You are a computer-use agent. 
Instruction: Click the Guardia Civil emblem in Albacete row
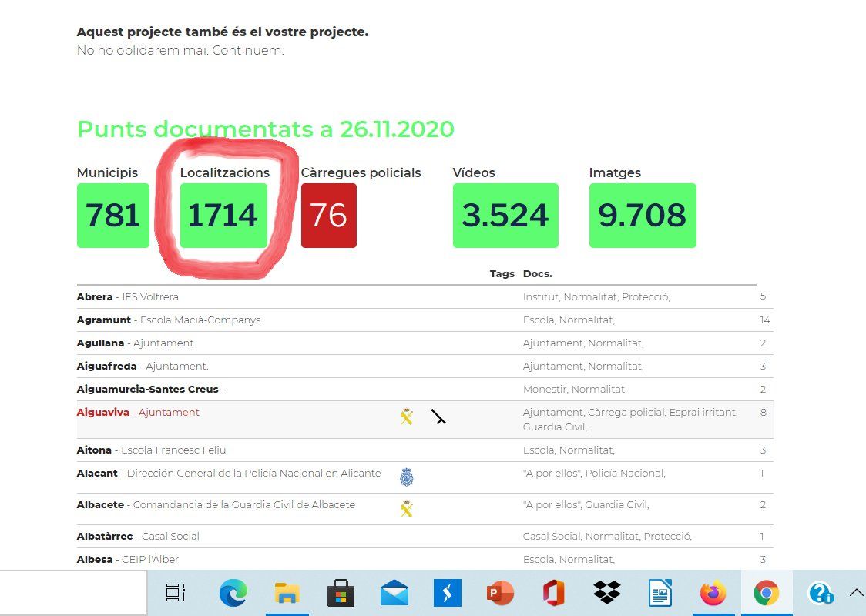(x=407, y=508)
